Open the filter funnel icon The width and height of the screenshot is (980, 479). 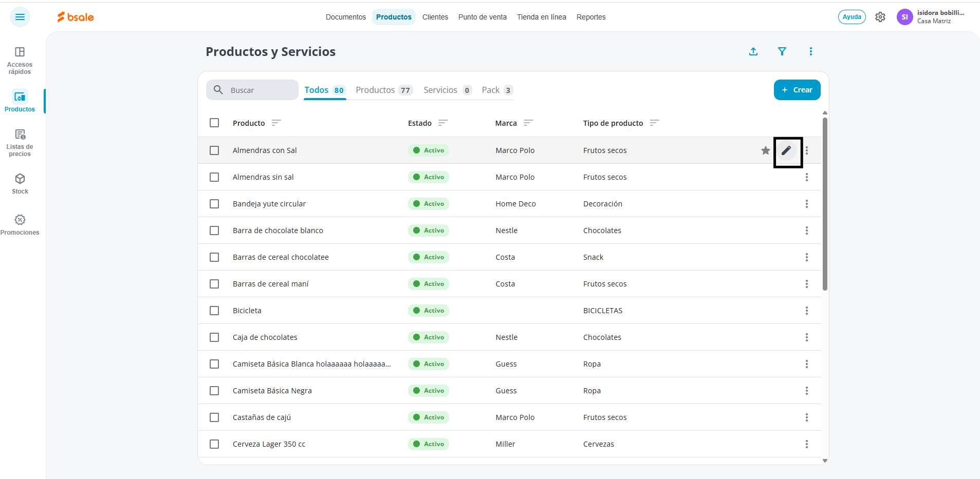782,51
